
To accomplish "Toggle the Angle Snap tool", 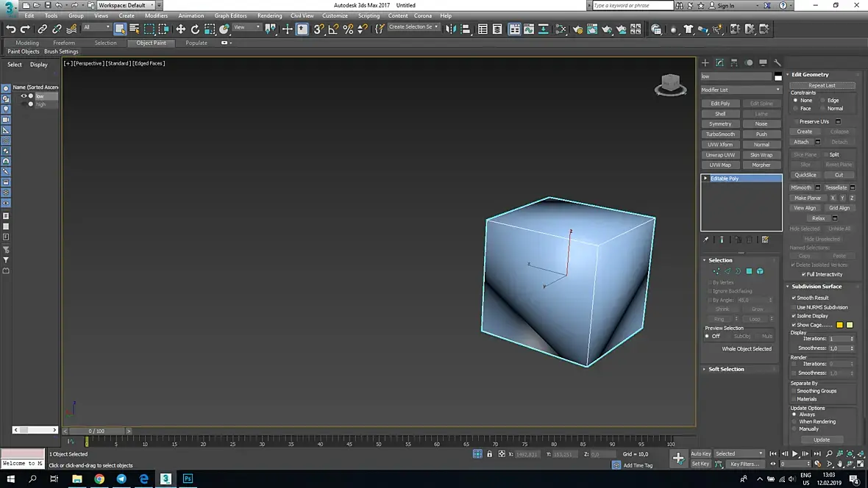I will [333, 29].
